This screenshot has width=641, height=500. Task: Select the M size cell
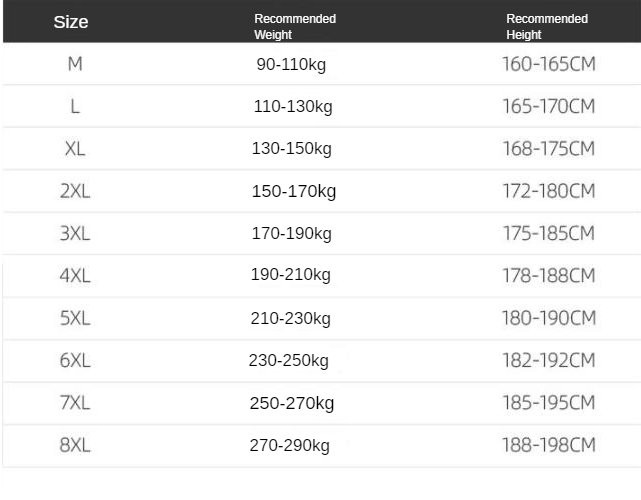click(x=75, y=64)
